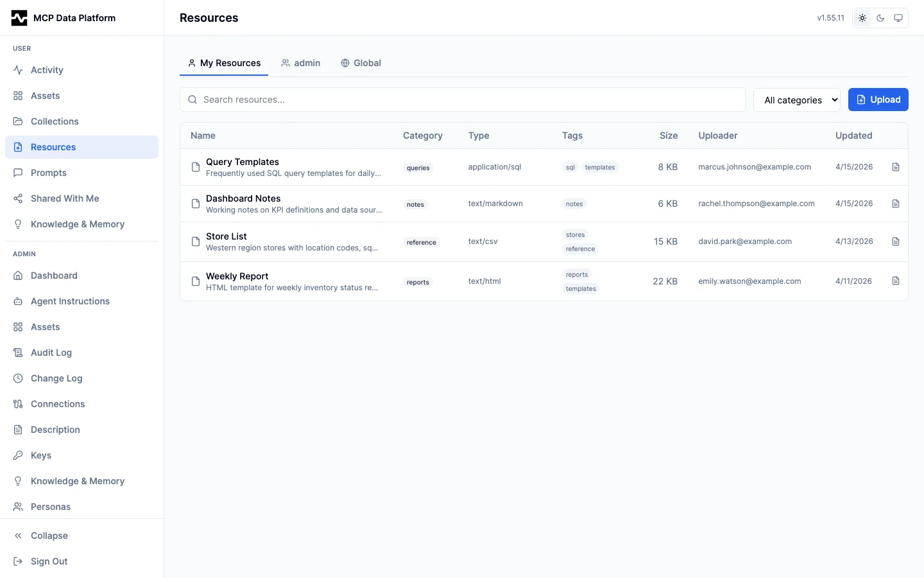
Task: Open the Global resources tab
Action: [x=361, y=63]
